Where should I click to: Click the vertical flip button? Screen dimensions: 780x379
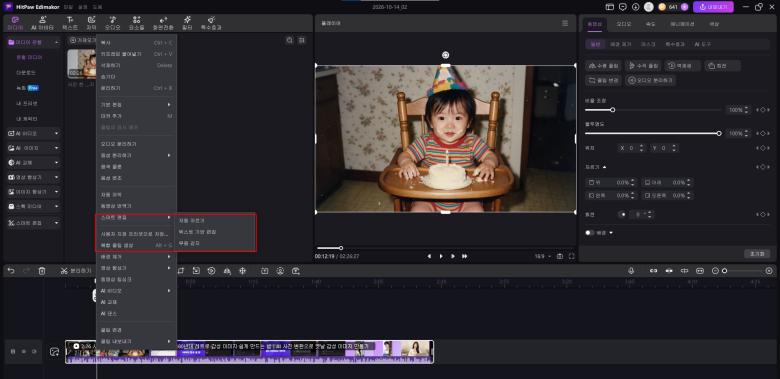(x=643, y=66)
